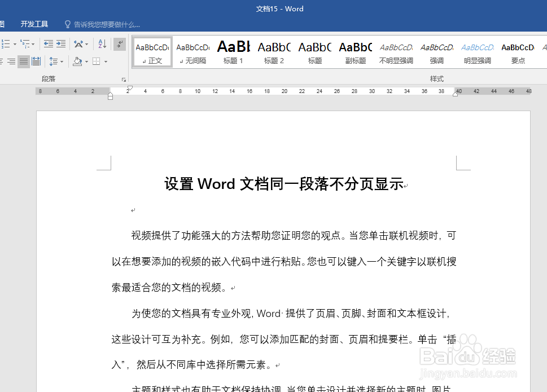547x392 pixels.
Task: Apply the 不明显强调 style
Action: point(396,52)
